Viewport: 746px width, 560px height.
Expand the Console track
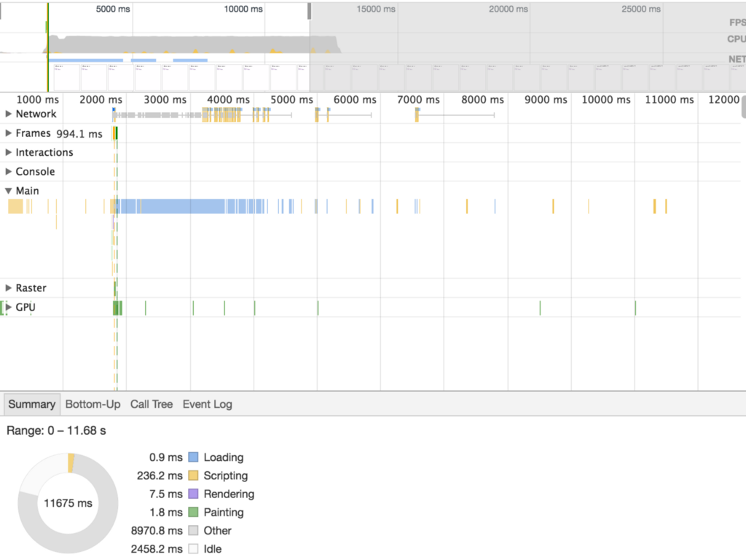tap(8, 171)
